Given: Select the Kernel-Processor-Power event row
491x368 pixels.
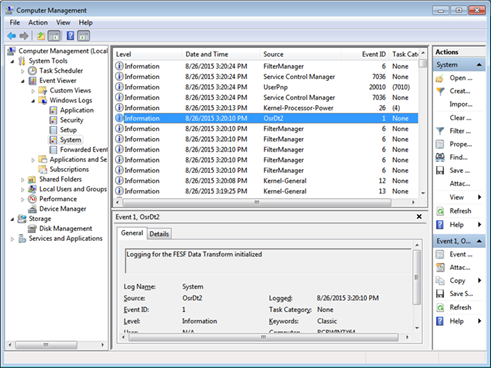Looking at the screenshot, I should (266, 108).
